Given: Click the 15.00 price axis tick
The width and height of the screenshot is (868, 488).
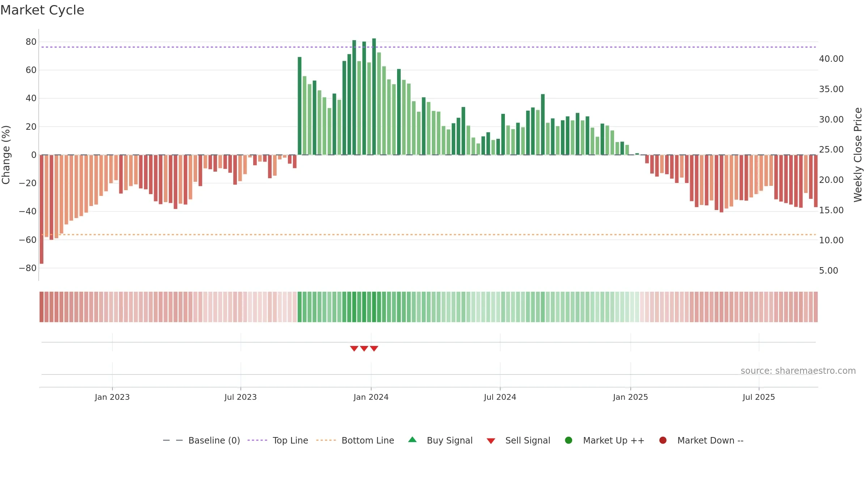Looking at the screenshot, I should 831,210.
